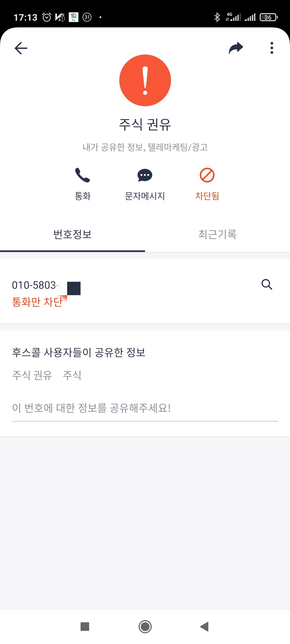This screenshot has height=644, width=290.
Task: Tap the back arrow icon
Action: (21, 48)
